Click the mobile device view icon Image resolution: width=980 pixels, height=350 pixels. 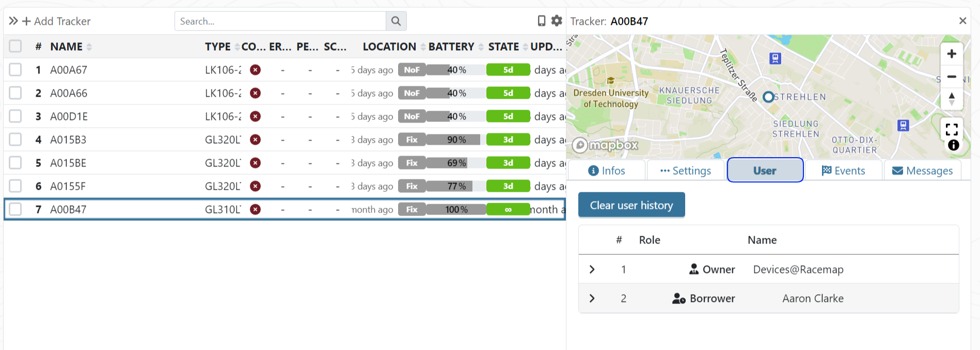(x=541, y=21)
